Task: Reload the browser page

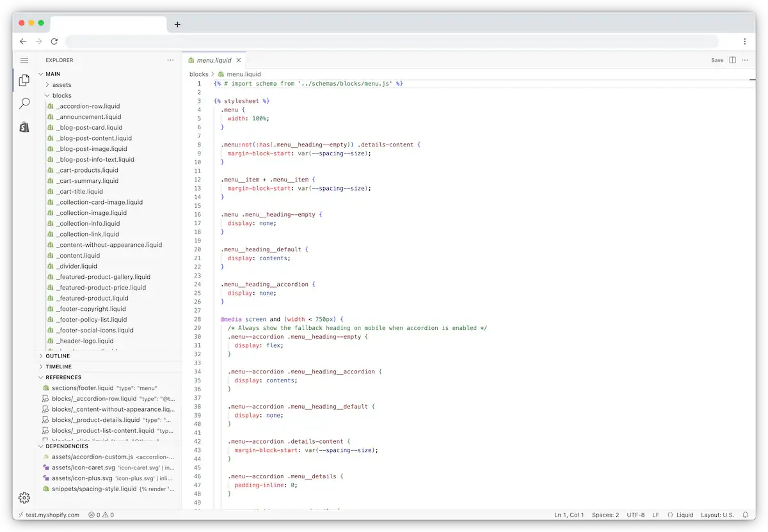Action: point(54,41)
